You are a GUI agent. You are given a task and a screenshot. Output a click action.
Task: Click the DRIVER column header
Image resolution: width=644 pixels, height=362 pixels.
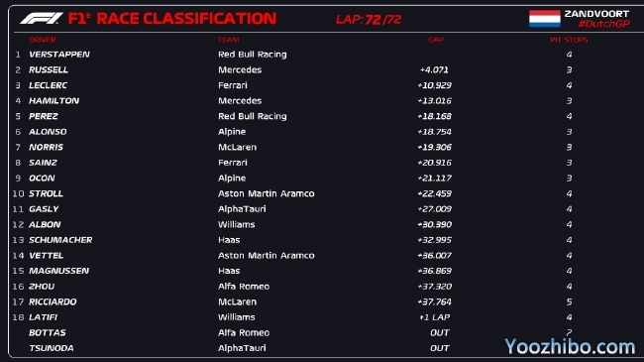(x=43, y=40)
